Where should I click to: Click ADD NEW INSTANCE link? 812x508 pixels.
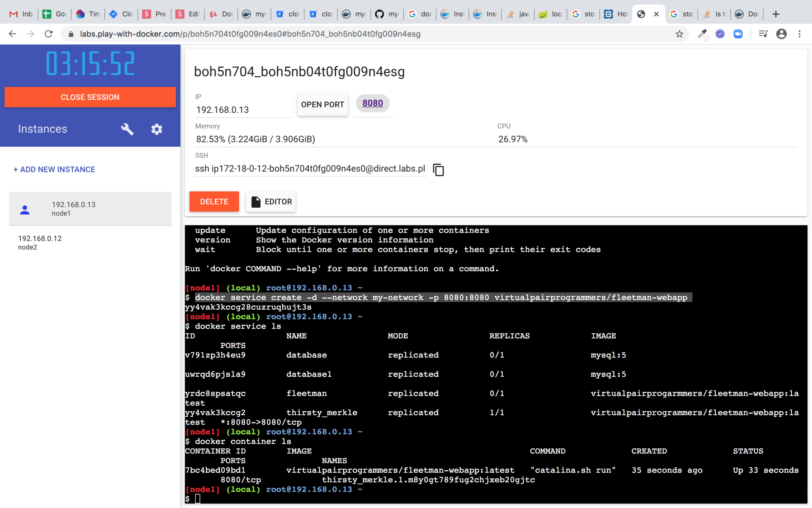click(55, 169)
